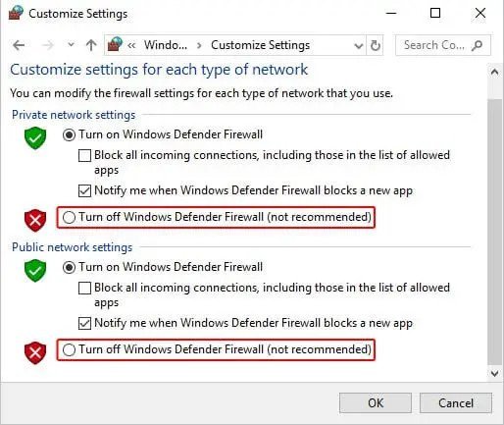Click the firewall icon in title bar
The height and width of the screenshot is (425, 504).
coord(16,13)
